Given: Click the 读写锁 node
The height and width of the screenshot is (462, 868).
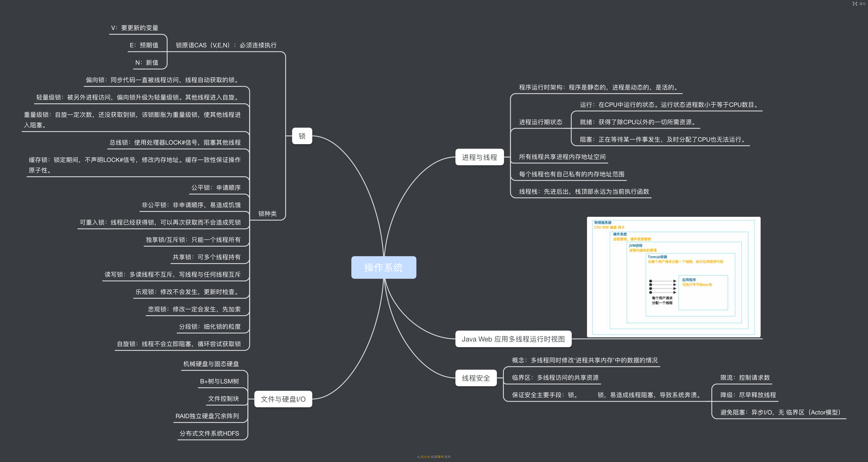Looking at the screenshot, I should point(172,275).
